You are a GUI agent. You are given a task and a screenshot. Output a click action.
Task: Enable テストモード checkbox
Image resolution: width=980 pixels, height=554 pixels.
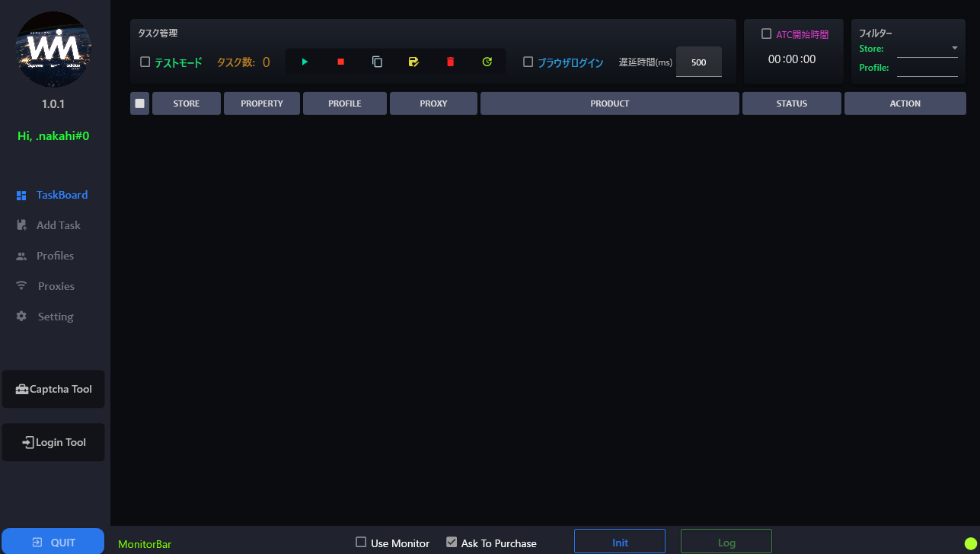coord(145,62)
